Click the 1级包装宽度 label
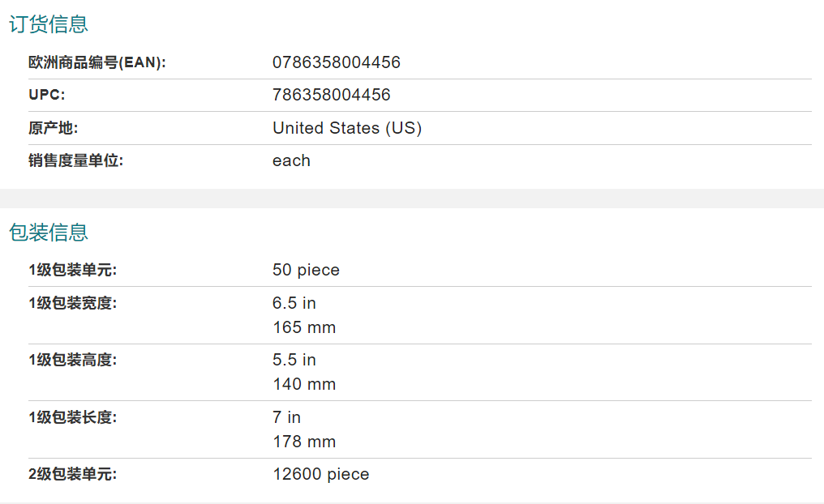The width and height of the screenshot is (824, 504). [x=72, y=303]
